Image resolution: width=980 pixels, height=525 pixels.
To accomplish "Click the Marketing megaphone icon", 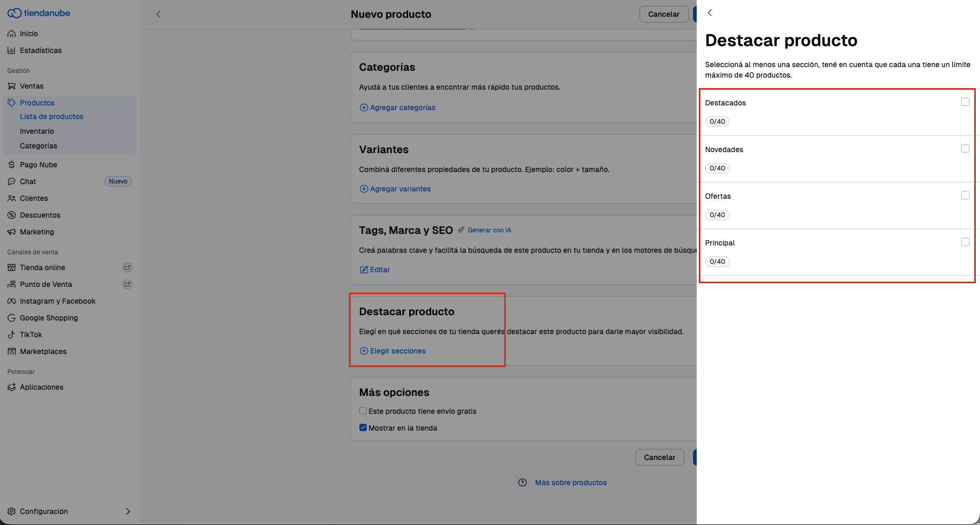I will [x=12, y=232].
